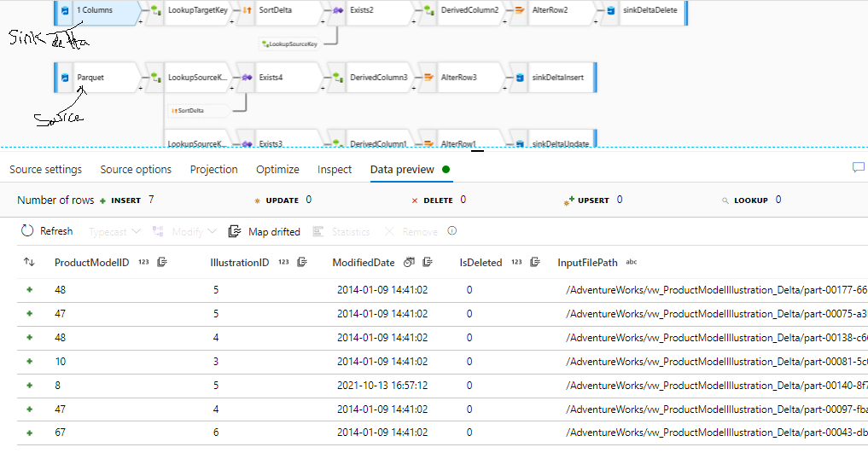
Task: Open the Typecast dropdown
Action: point(114,232)
